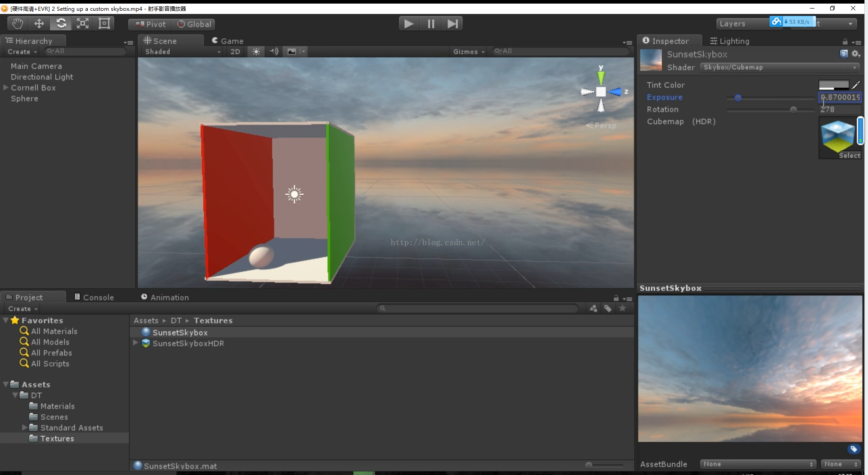This screenshot has height=475, width=868.
Task: Mute scene audio
Action: tap(274, 51)
